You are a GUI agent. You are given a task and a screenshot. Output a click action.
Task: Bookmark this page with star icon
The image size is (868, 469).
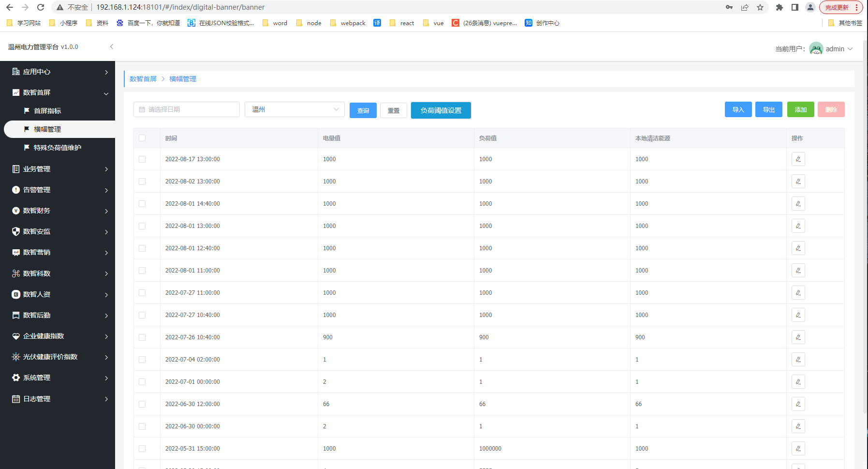coord(760,7)
